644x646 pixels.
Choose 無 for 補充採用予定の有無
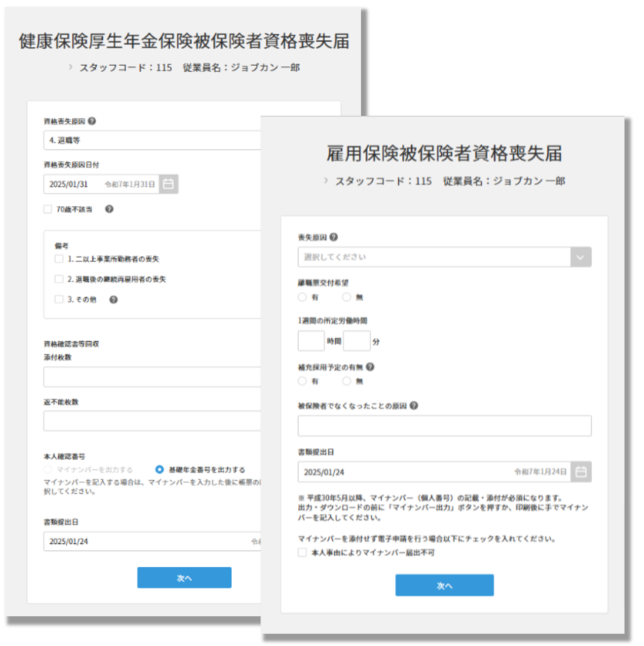[x=347, y=381]
